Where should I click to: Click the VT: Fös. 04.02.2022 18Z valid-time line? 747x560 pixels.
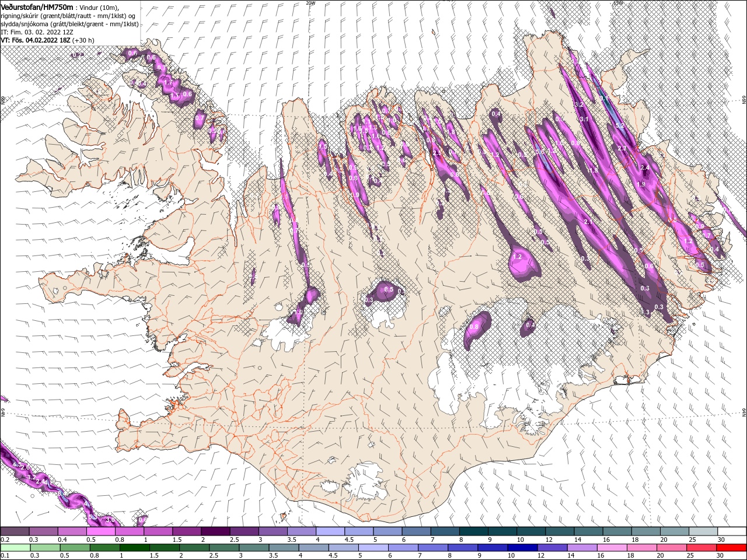pyautogui.click(x=48, y=40)
